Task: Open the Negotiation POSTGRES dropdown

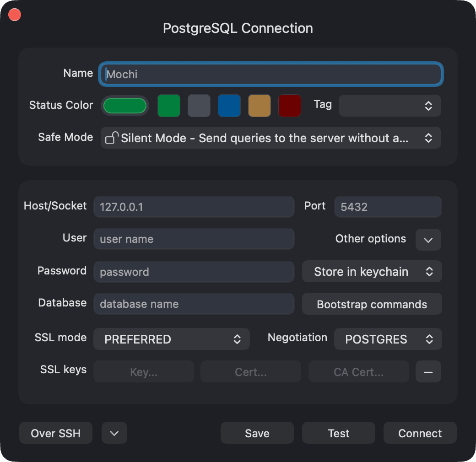Action: [388, 339]
